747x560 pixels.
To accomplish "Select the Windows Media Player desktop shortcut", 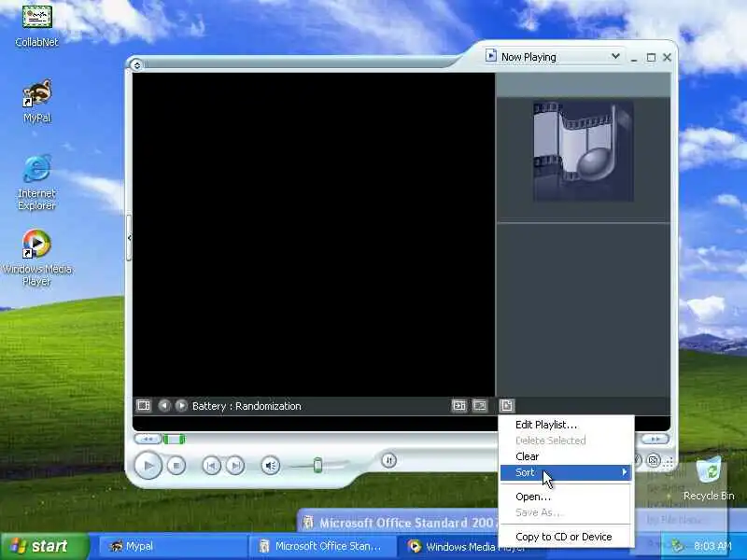I will click(36, 258).
